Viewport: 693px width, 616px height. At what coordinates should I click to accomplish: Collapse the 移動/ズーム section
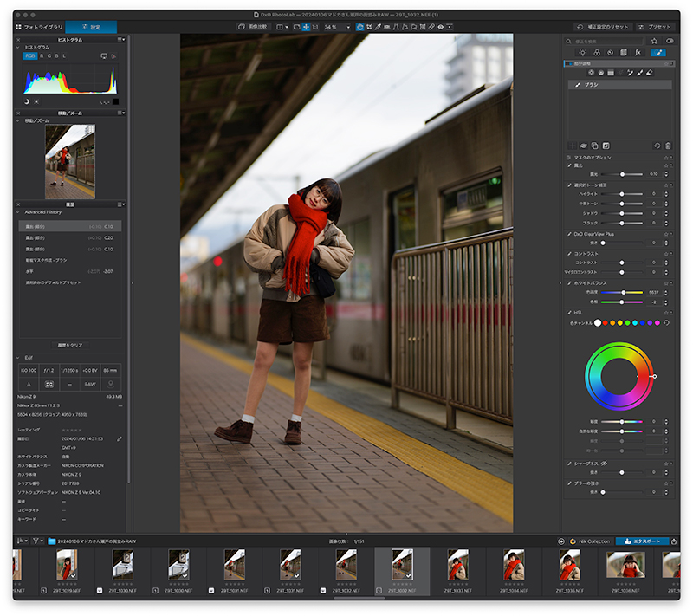tap(17, 120)
